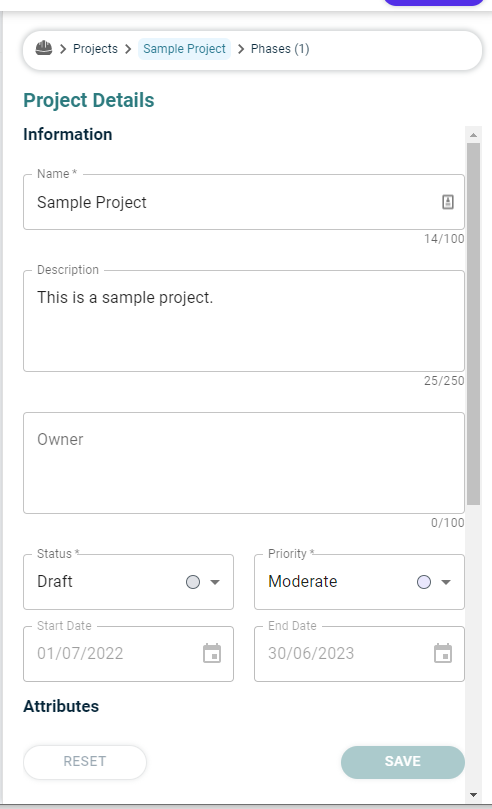Go to Phases (1) breadcrumb
Screen dimensions: 492x809
pyautogui.click(x=280, y=49)
